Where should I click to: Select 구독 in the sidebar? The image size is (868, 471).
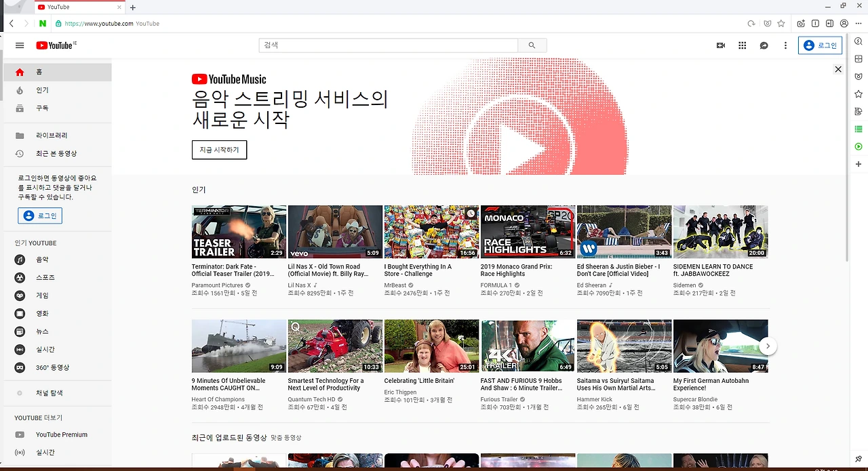(58, 108)
